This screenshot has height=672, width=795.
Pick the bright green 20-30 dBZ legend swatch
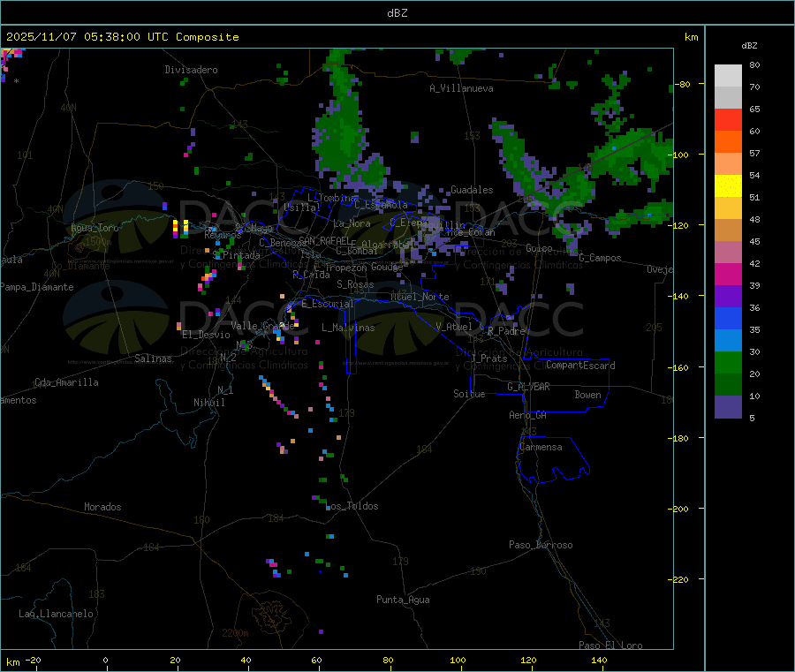(x=728, y=363)
